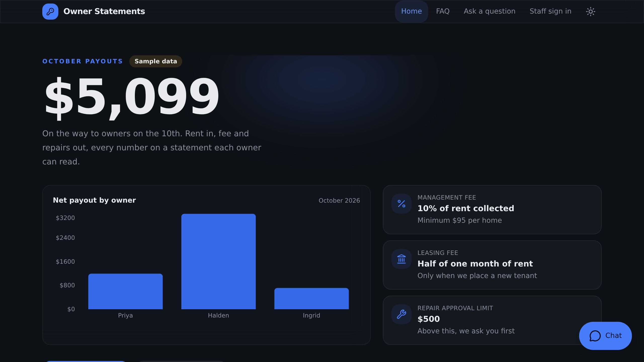Click the Sample data badge

click(156, 61)
